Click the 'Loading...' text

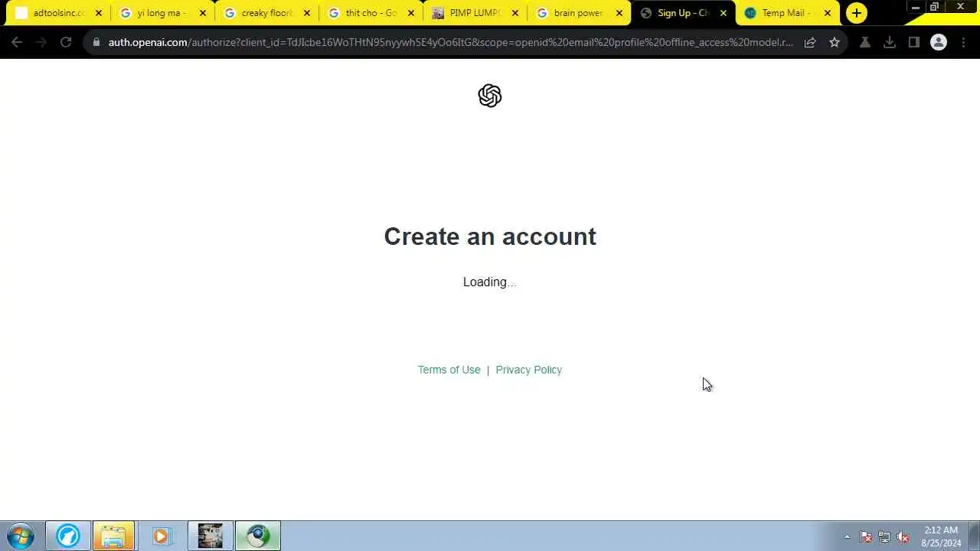490,282
